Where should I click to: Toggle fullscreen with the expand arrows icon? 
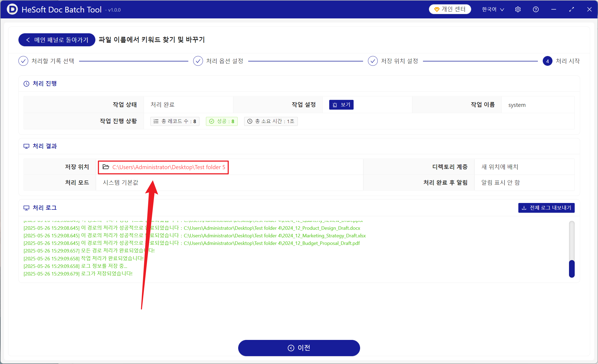click(571, 9)
